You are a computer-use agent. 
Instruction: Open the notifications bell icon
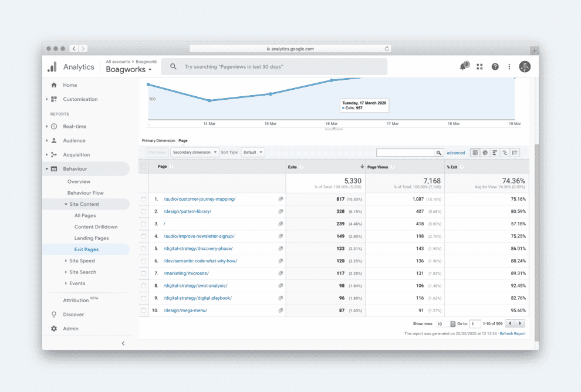coord(464,66)
